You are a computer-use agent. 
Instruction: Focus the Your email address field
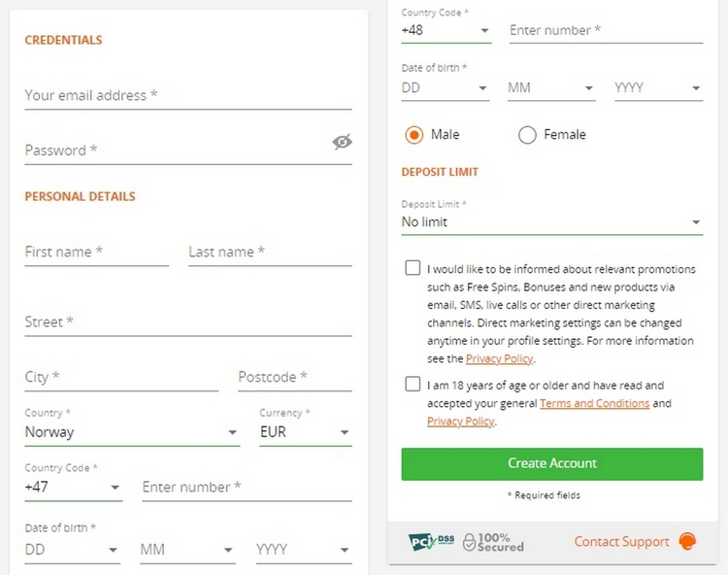[x=187, y=96]
